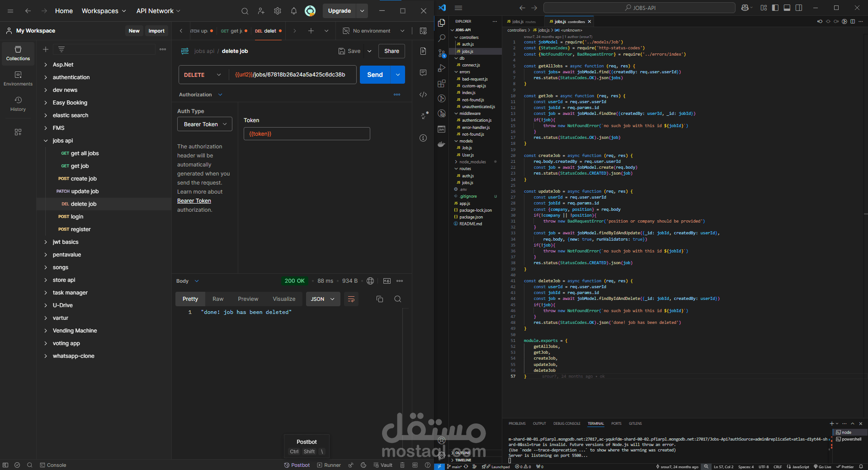The height and width of the screenshot is (470, 868).
Task: Toggle Prettier formatter in VS Code status bar
Action: [845, 466]
